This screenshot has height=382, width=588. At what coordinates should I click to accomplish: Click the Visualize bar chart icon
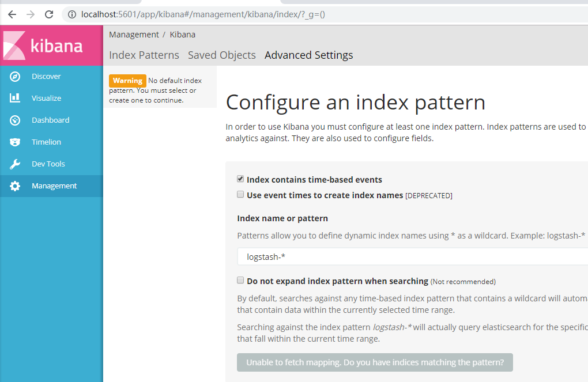pos(15,99)
